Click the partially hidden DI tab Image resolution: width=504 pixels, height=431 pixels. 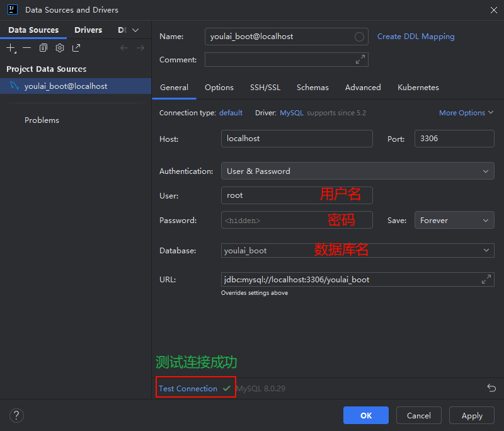(x=122, y=30)
